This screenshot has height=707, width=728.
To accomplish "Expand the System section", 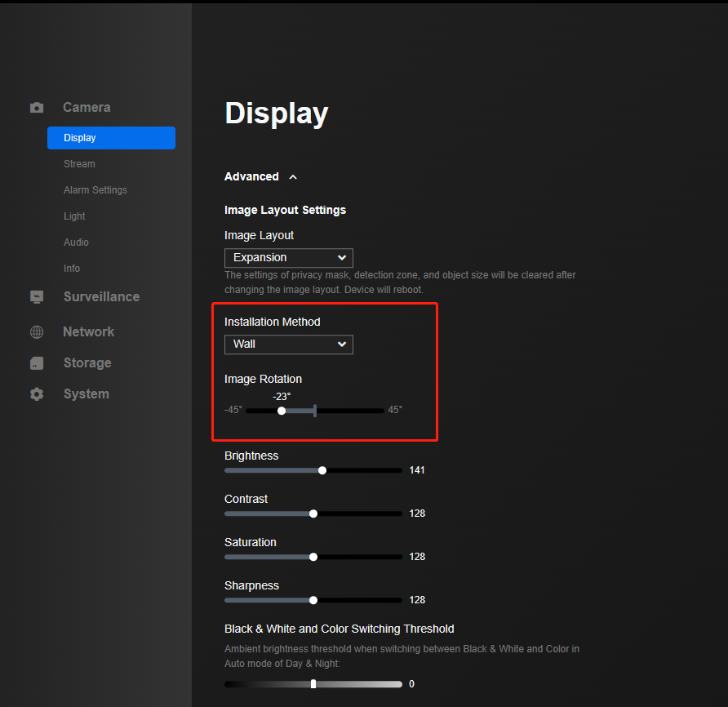I will pos(87,394).
